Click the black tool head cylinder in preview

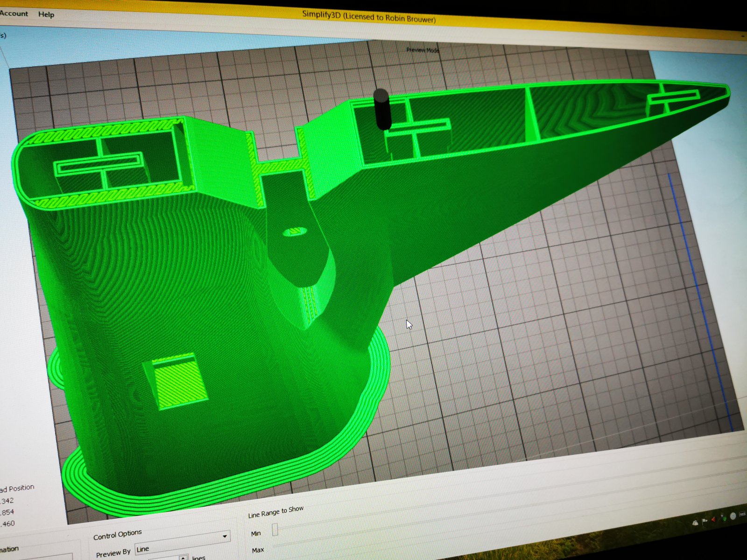[382, 109]
